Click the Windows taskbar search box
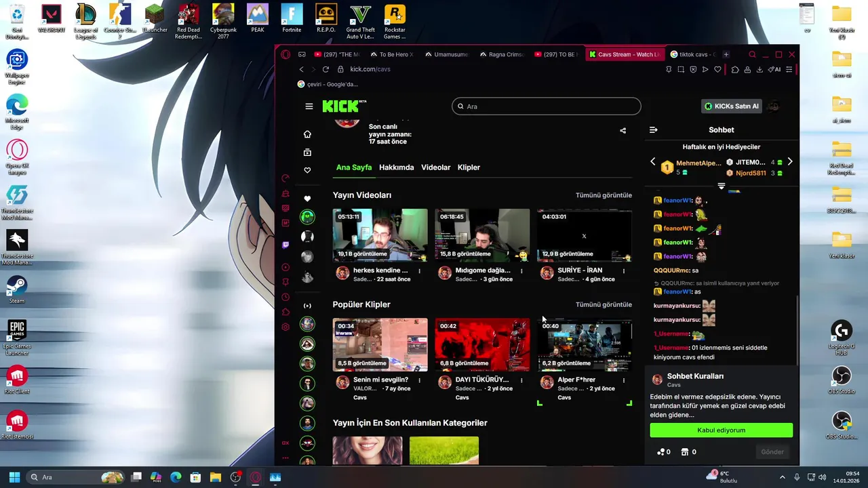 (76, 477)
